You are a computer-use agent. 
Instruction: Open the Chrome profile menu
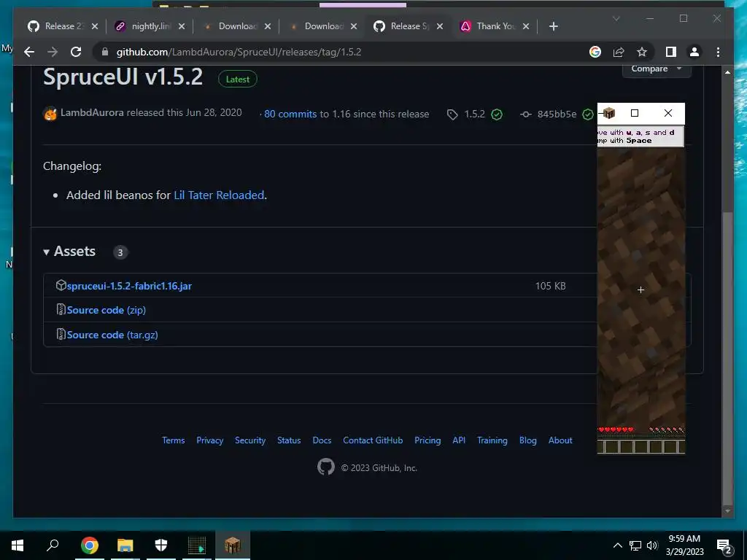point(694,52)
